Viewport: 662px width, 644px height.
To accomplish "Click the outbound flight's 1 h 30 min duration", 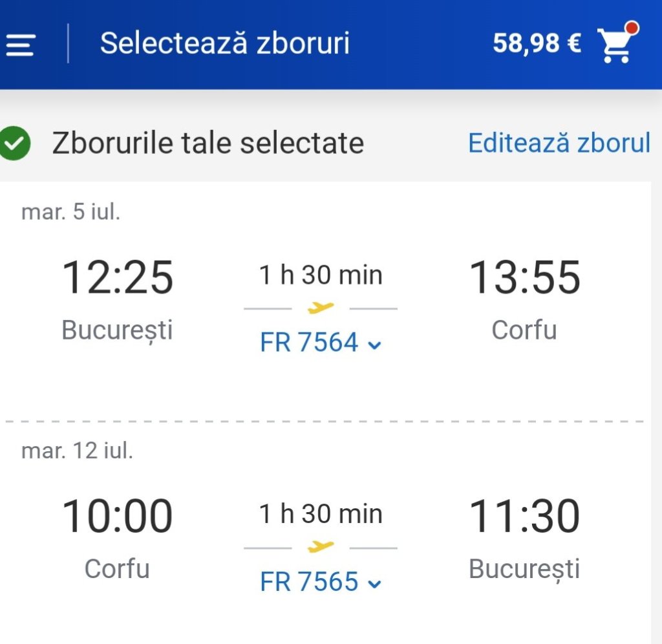I will coord(321,275).
